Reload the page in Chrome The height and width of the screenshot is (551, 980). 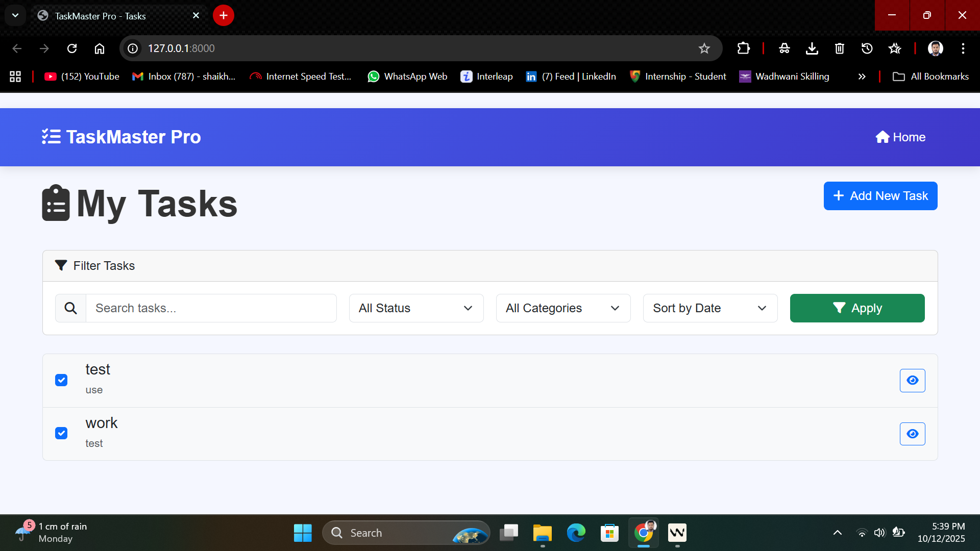click(72, 48)
